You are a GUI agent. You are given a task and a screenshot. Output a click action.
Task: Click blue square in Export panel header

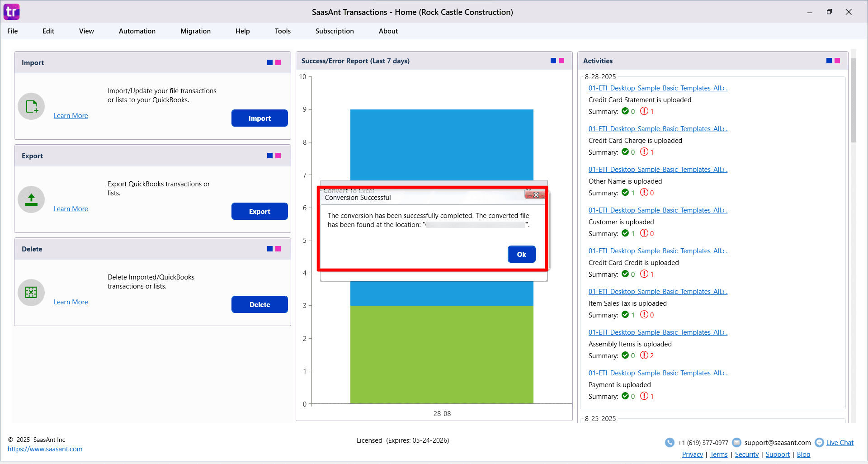click(x=270, y=156)
